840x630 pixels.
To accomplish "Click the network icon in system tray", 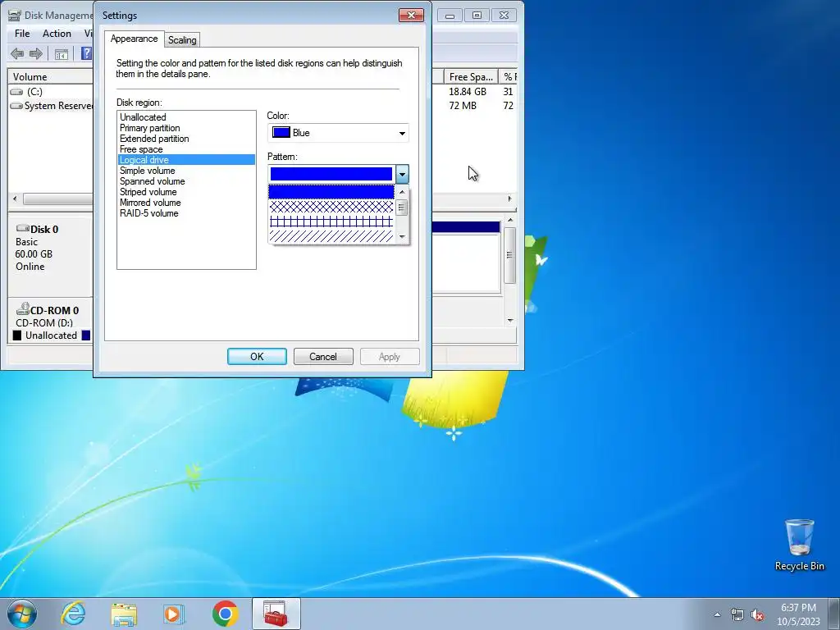I will 737,614.
